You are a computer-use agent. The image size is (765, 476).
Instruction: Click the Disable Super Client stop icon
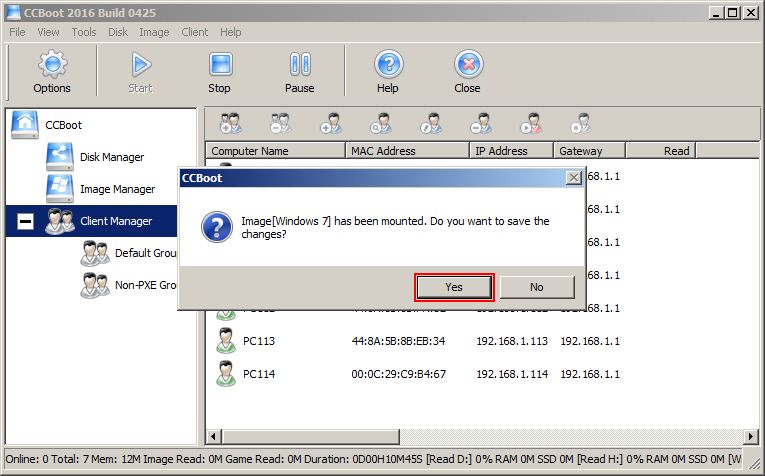click(x=581, y=123)
